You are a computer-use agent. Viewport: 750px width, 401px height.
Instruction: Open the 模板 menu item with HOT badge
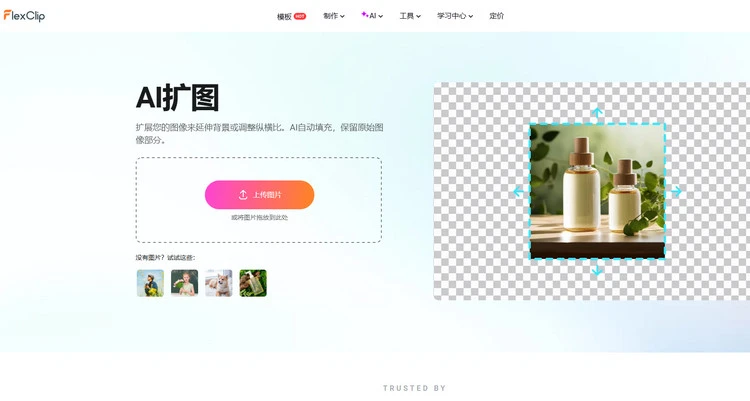(291, 16)
